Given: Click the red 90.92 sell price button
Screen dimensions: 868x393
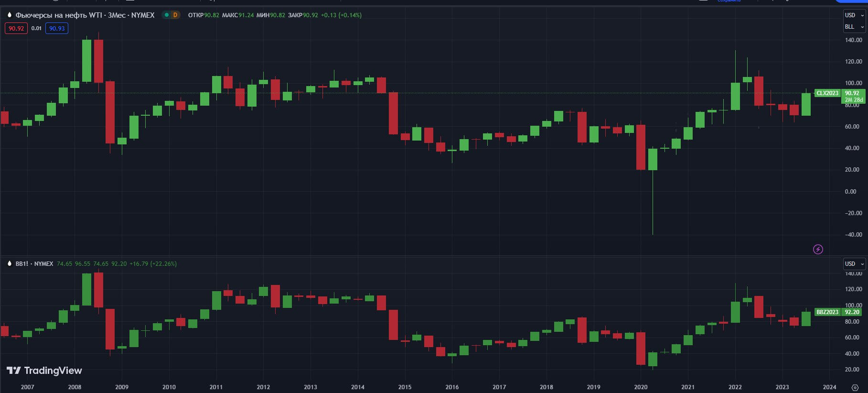Looking at the screenshot, I should (x=16, y=28).
